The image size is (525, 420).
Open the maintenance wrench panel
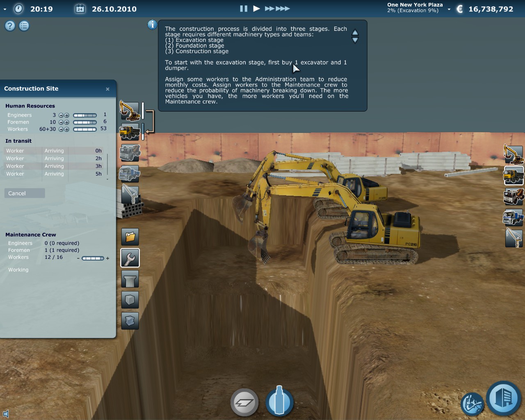[x=130, y=258]
